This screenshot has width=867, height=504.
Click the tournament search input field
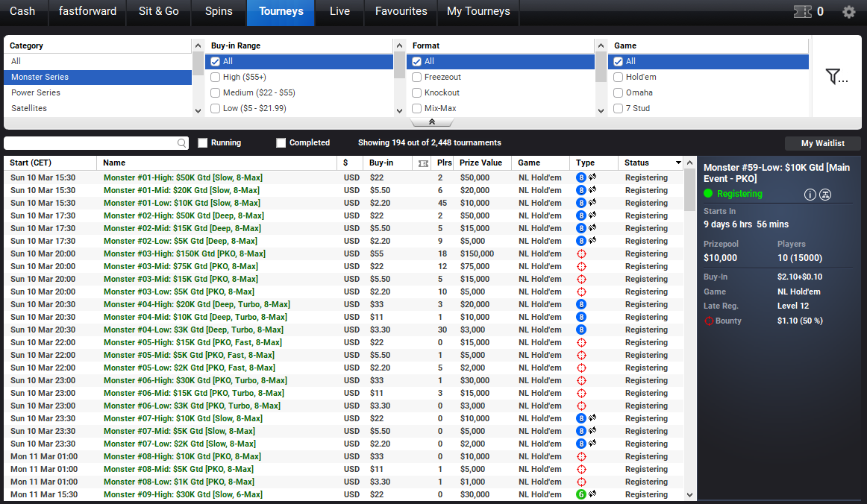(x=91, y=143)
